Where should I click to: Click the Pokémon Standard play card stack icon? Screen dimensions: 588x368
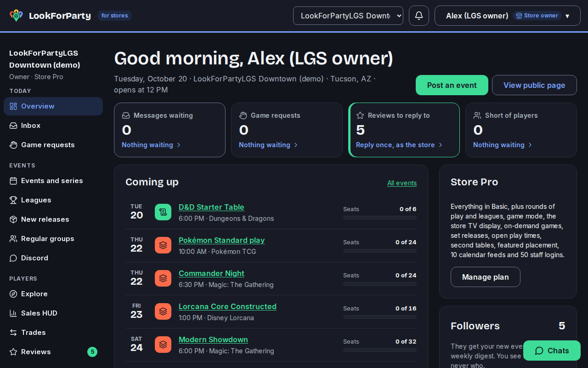coord(163,245)
